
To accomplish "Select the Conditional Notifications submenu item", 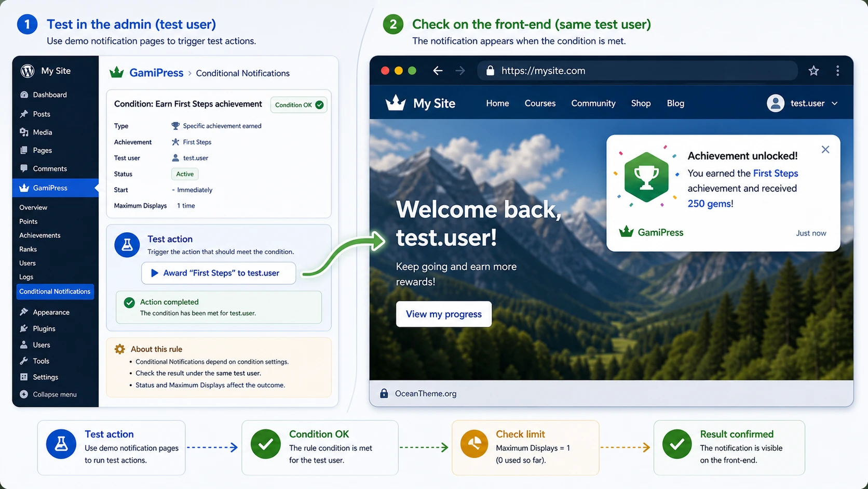I will 55,292.
